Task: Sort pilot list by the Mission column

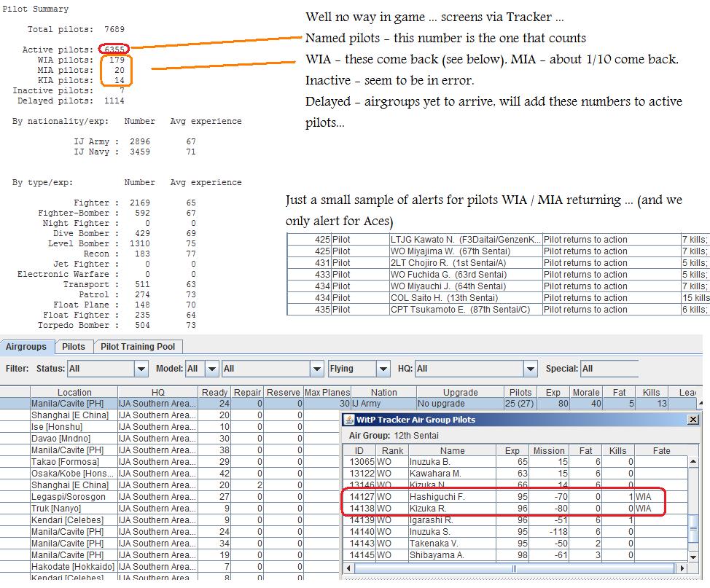Action: tap(549, 451)
